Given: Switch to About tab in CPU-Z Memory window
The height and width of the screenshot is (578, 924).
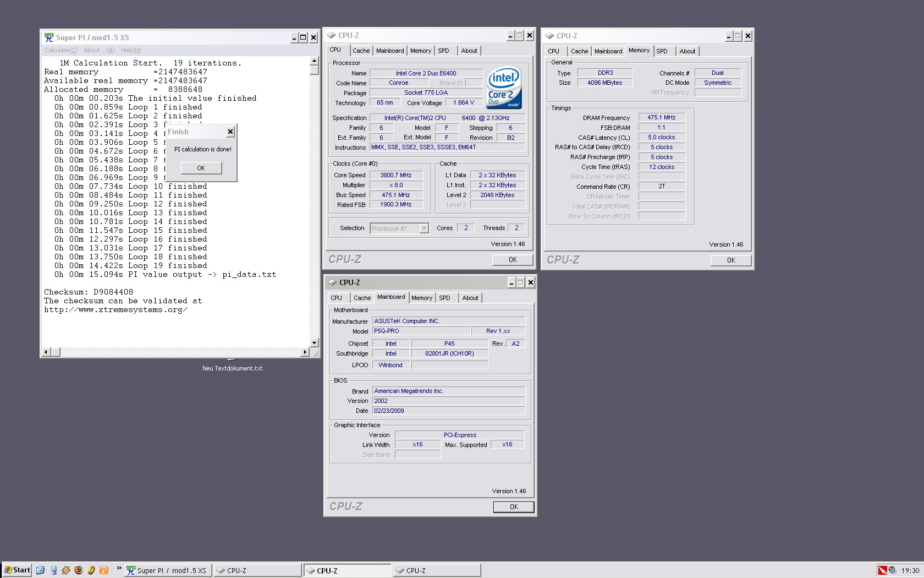Looking at the screenshot, I should pyautogui.click(x=687, y=51).
